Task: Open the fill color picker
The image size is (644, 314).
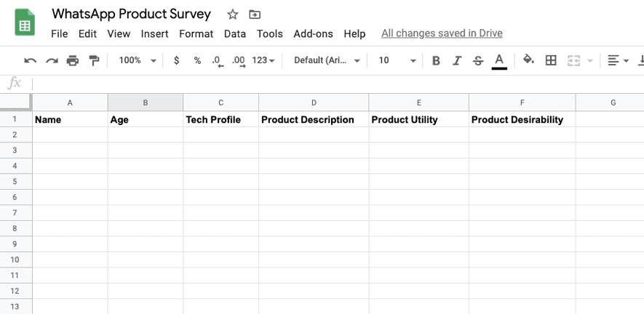Action: [529, 60]
